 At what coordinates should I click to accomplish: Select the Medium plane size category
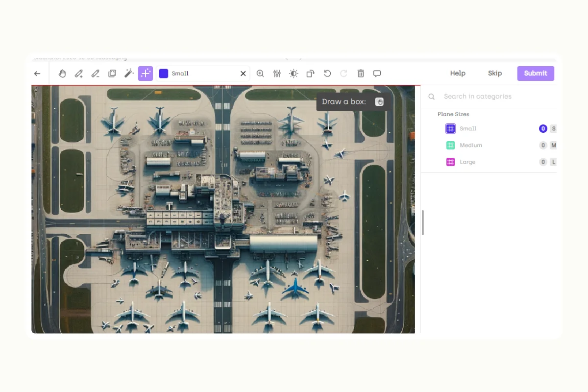(470, 146)
